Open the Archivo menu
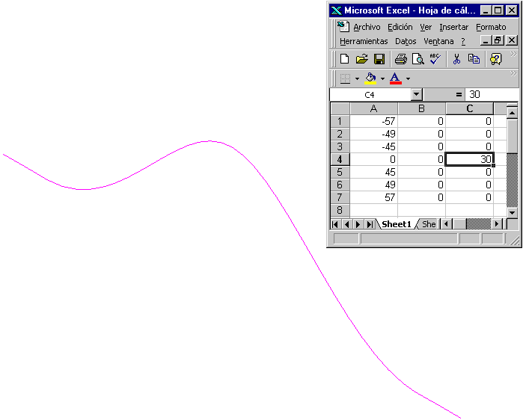The height and width of the screenshot is (420, 523). [x=367, y=27]
